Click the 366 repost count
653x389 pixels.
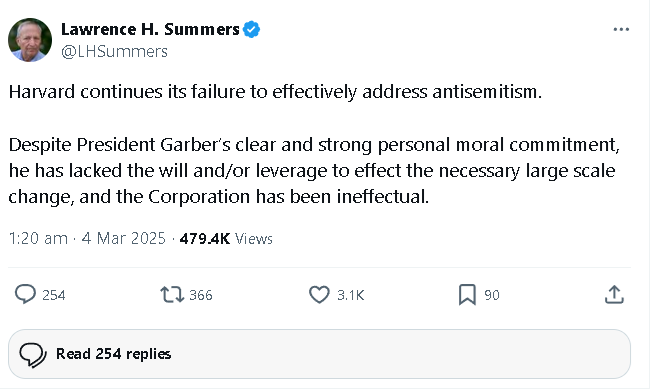pos(201,295)
